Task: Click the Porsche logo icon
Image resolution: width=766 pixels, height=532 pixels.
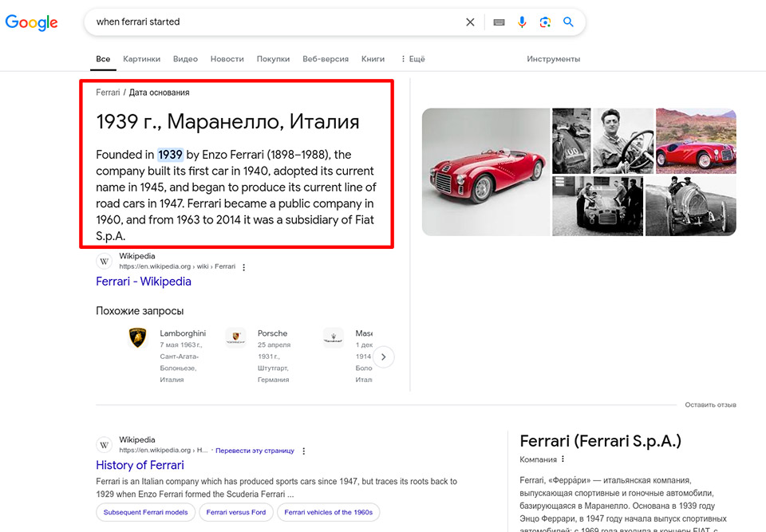Action: point(235,337)
